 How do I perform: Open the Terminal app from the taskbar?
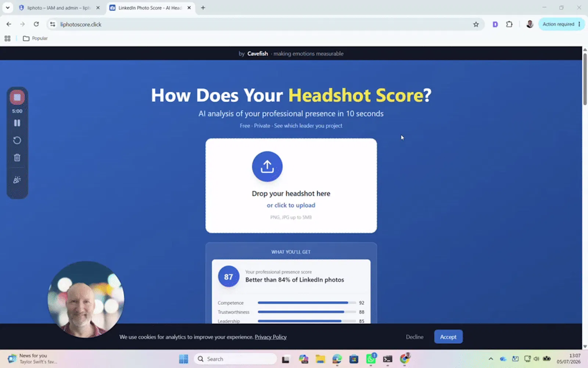click(388, 359)
